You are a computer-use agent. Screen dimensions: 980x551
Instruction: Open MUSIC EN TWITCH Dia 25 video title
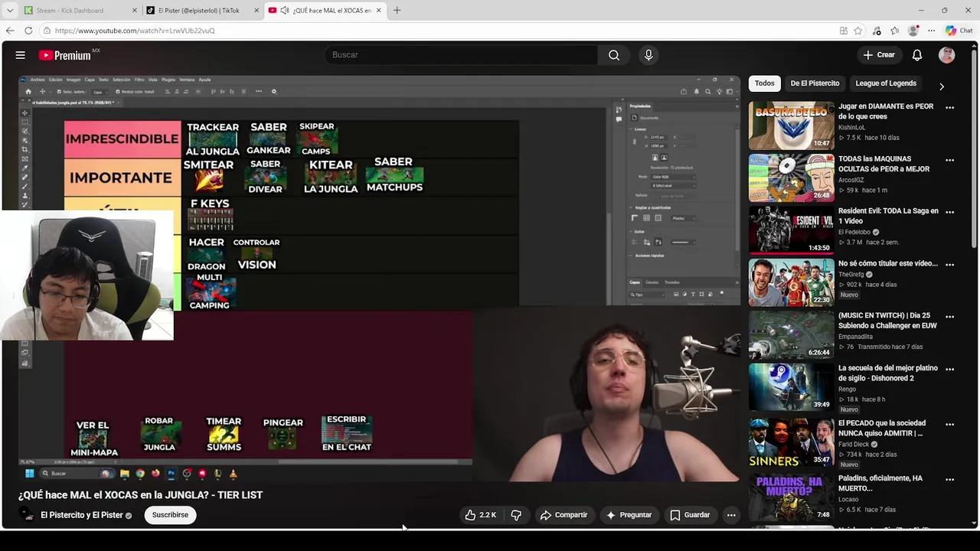tap(887, 321)
